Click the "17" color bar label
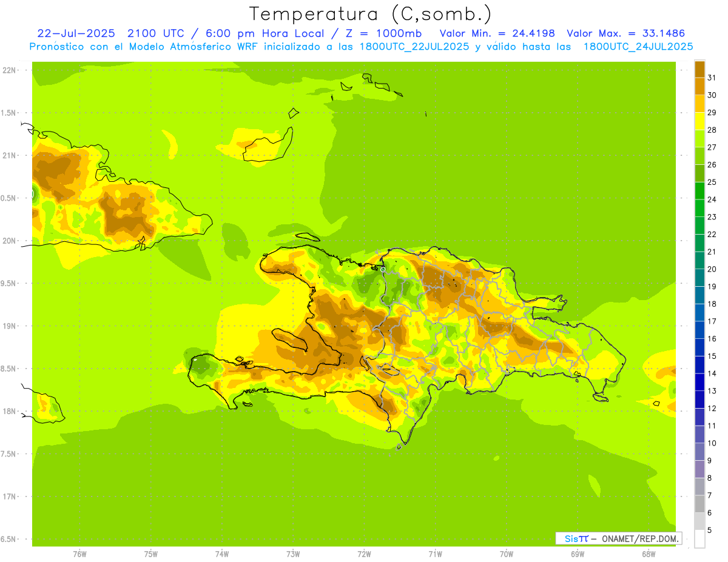The height and width of the screenshot is (562, 728). tap(712, 321)
